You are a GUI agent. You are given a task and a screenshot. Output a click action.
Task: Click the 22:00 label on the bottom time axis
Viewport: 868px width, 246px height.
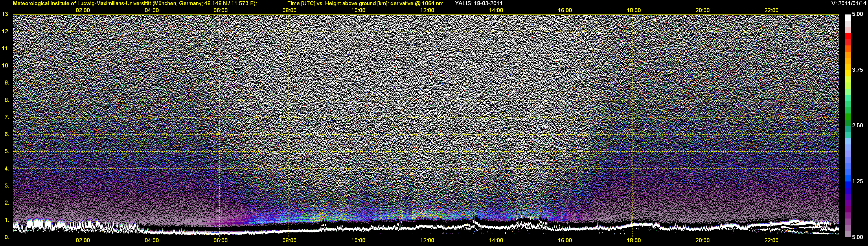click(771, 241)
